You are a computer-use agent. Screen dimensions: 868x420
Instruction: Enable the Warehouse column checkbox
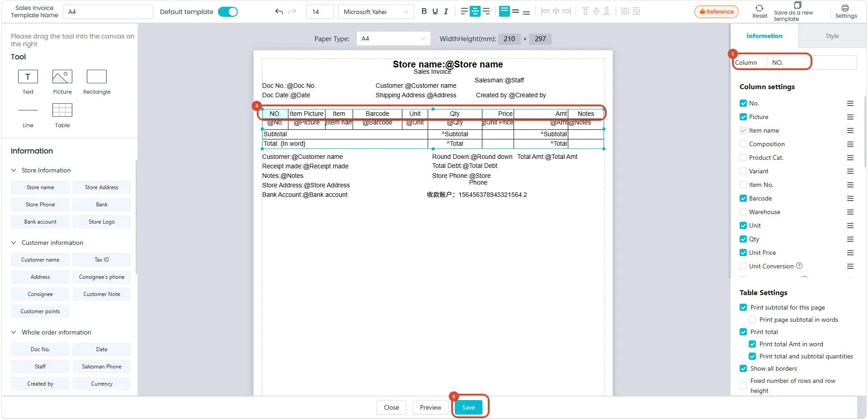[x=743, y=212]
